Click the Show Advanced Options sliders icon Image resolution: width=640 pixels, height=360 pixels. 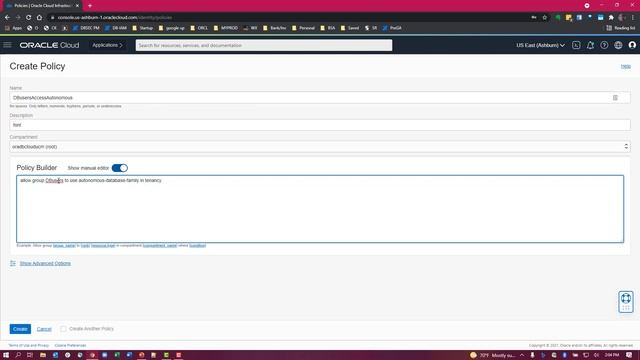[x=13, y=263]
